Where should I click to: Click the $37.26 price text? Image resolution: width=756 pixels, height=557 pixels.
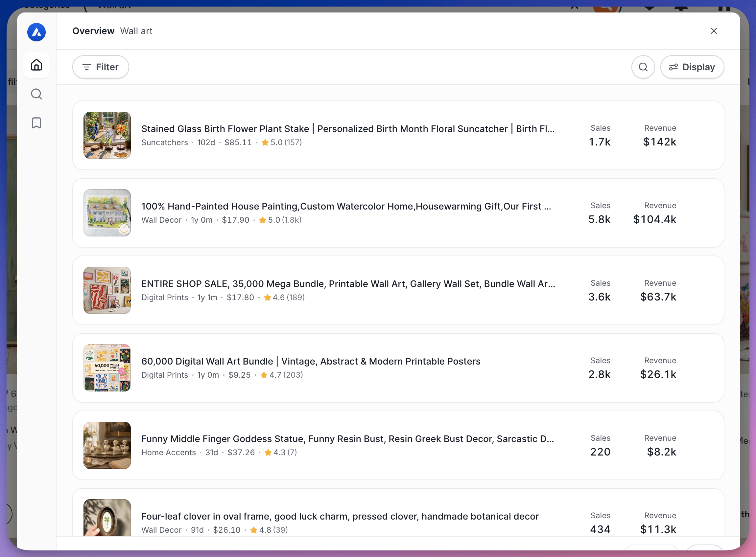[241, 453]
